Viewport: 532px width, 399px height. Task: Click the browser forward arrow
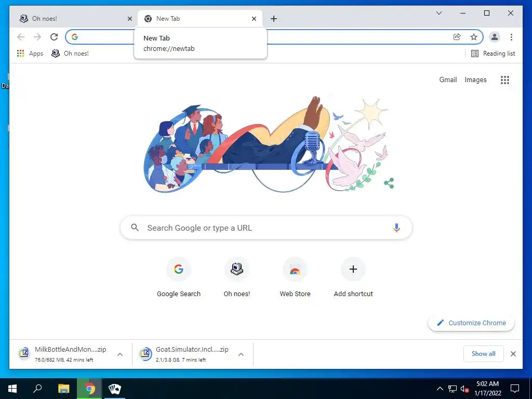[37, 37]
